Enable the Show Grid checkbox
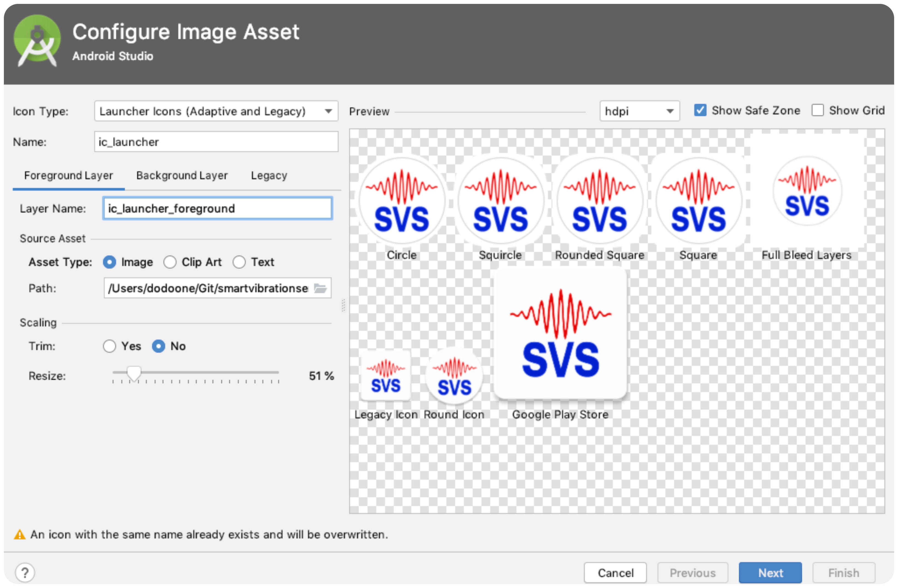 (817, 111)
